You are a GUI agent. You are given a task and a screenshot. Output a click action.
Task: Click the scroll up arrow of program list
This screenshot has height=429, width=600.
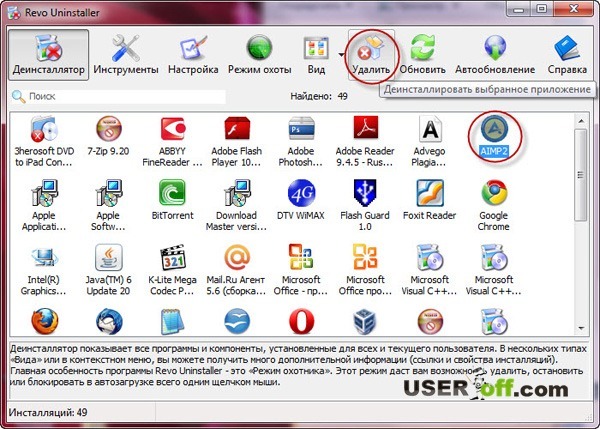coord(581,121)
